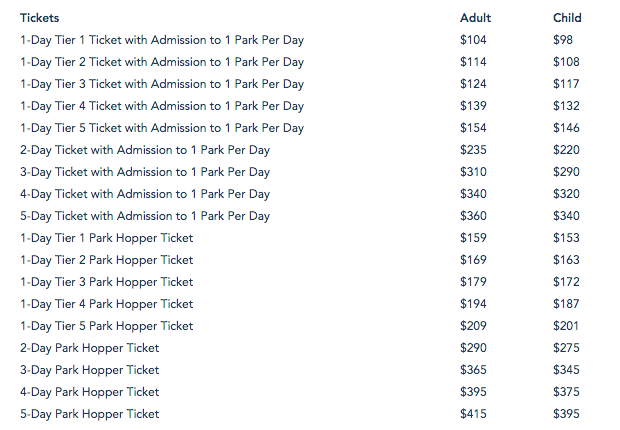Click the Tickets column header
The height and width of the screenshot is (430, 620).
pos(39,18)
